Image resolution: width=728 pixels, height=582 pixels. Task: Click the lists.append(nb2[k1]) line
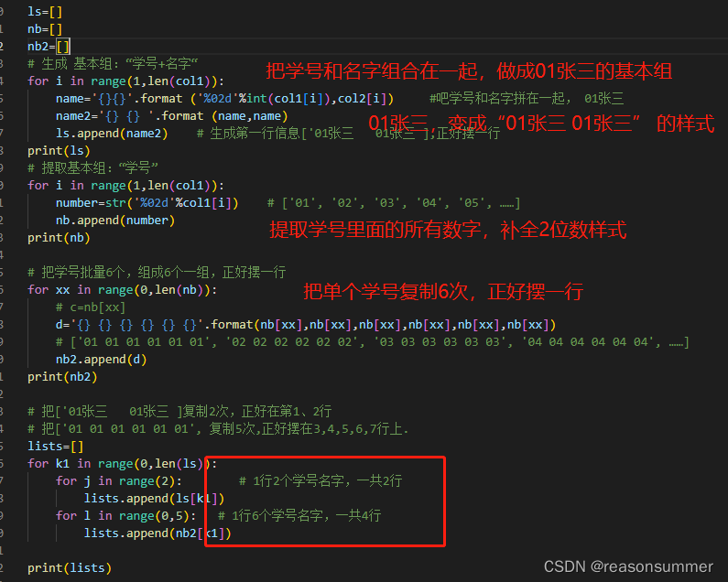[158, 533]
